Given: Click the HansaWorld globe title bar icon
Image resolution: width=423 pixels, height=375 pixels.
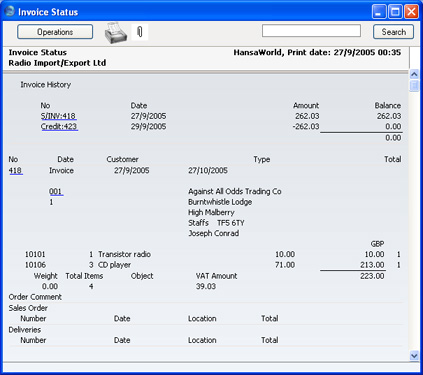Looking at the screenshot, I should point(9,11).
